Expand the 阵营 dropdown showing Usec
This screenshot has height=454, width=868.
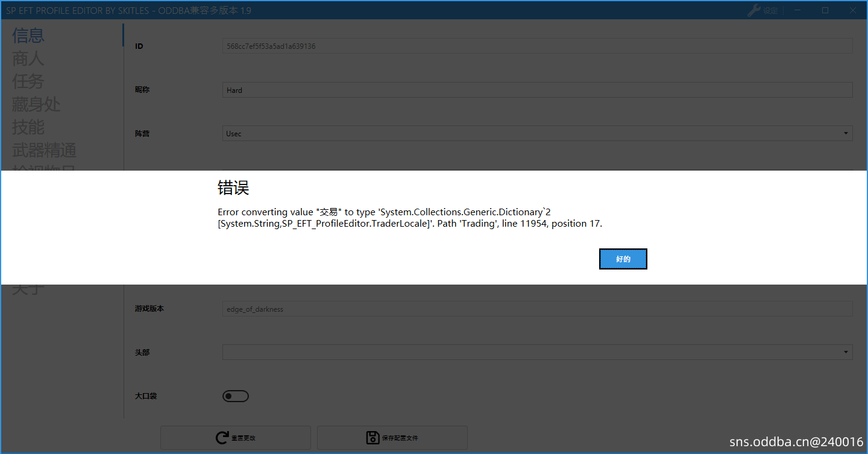coord(537,133)
